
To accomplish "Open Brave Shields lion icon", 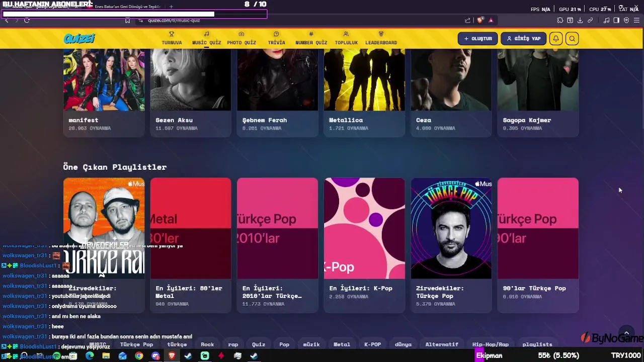I will [480, 20].
